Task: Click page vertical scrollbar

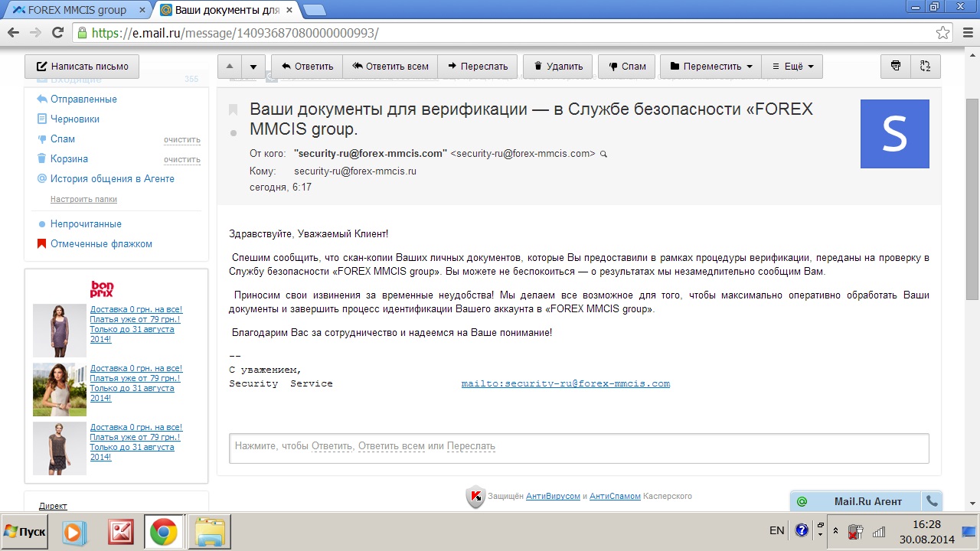Action: pyautogui.click(x=972, y=199)
